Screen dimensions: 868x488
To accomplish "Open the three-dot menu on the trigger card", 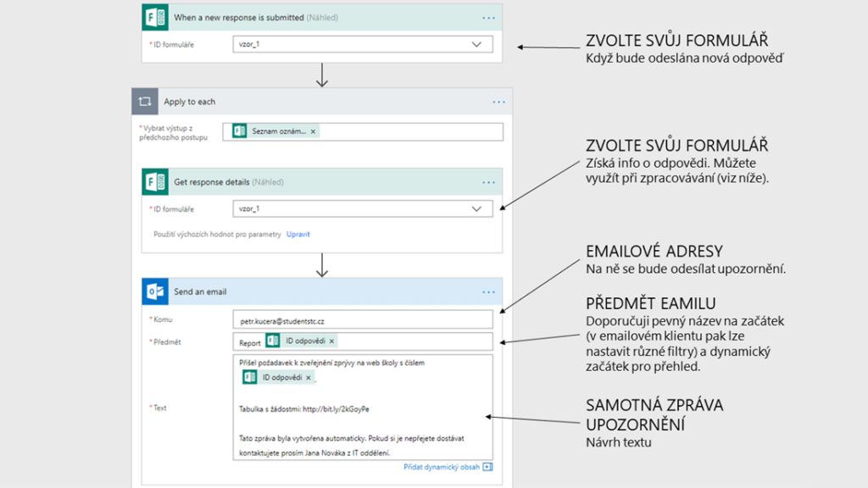I will click(x=488, y=17).
